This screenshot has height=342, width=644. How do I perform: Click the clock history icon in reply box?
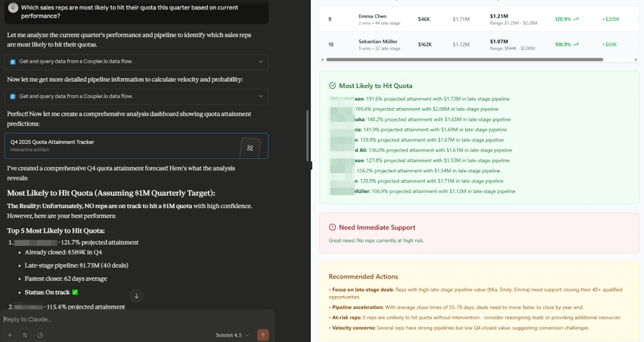coord(40,335)
